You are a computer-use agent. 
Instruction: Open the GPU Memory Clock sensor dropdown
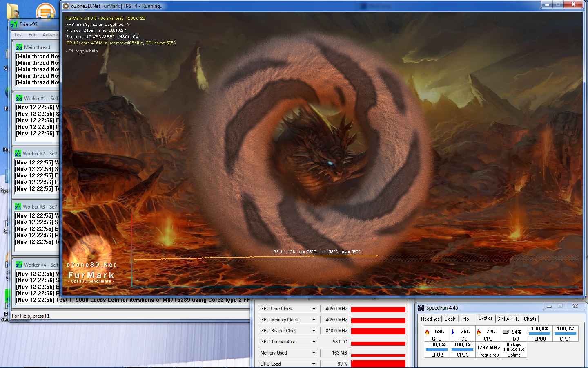pos(314,320)
